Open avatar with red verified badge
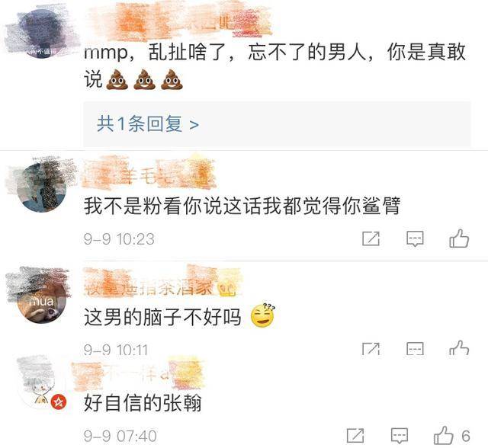This screenshot has width=488, height=448. coord(41,384)
